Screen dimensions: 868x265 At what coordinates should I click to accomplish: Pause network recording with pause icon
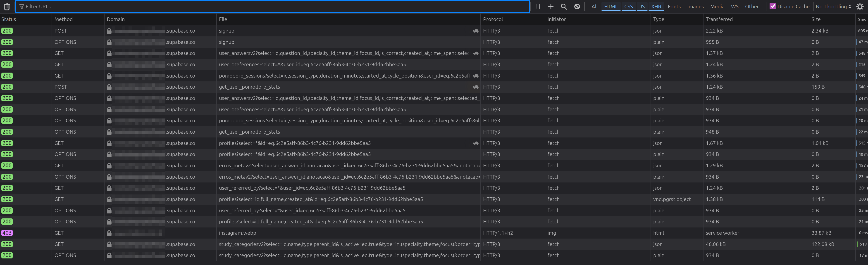click(x=537, y=6)
